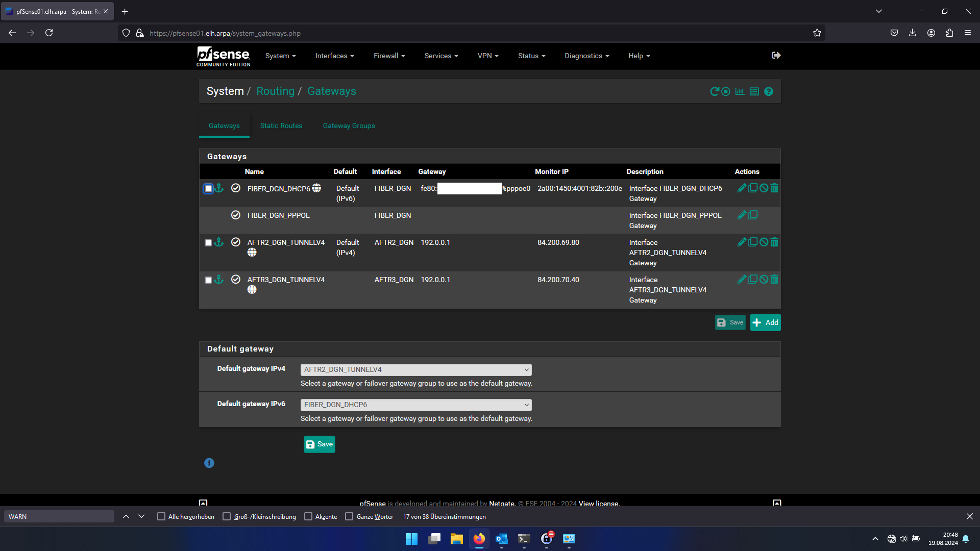
Task: Expand the Status menu
Action: [x=531, y=56]
